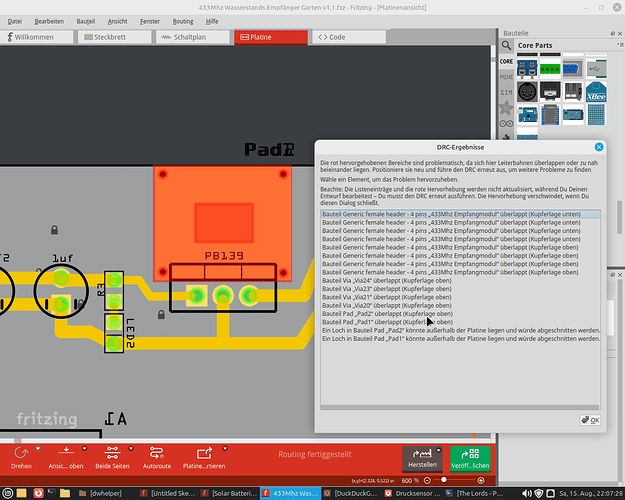Close the DRC-Ergebnisse dialog with blue X
Viewport: 625px width, 500px height.
pyautogui.click(x=599, y=147)
